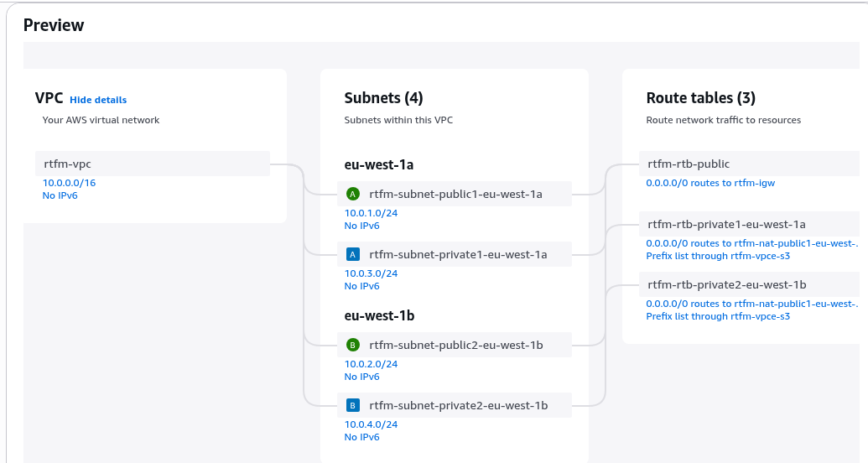Select rtfm-subnet-public2-eu-west-1b subnet
868x463 pixels.
tap(455, 345)
